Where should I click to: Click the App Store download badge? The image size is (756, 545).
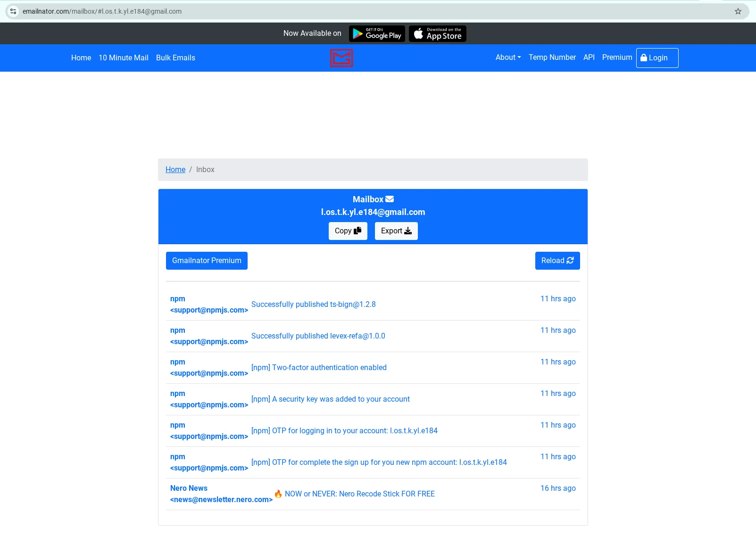[437, 33]
